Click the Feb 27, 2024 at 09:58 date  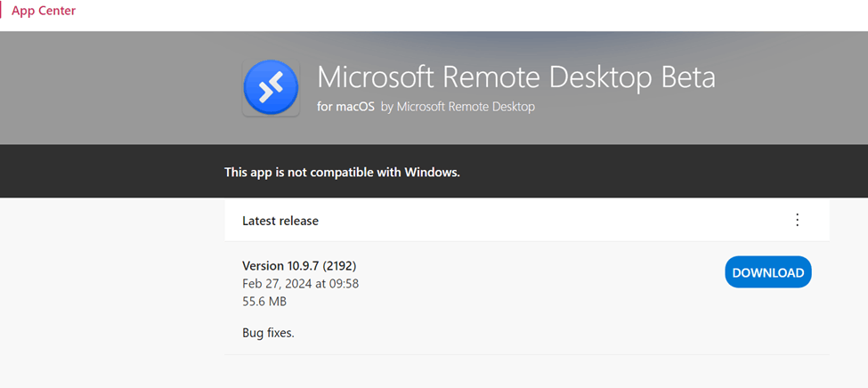301,284
